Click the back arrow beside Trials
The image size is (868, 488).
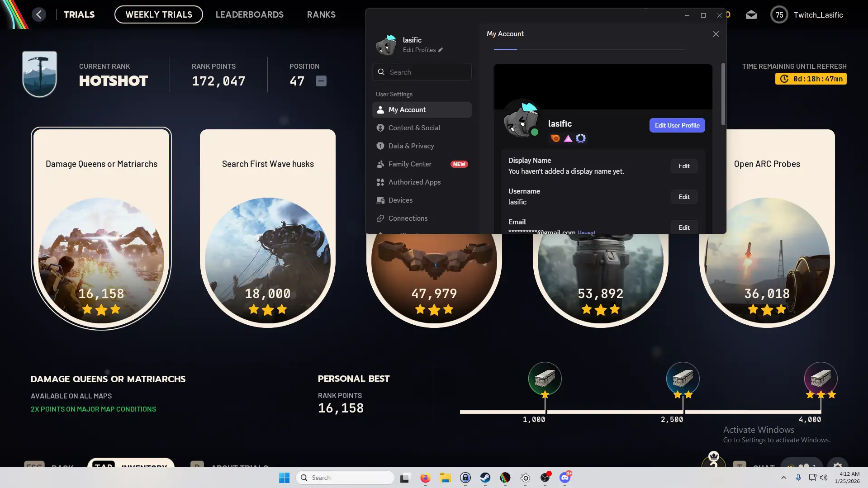(39, 14)
